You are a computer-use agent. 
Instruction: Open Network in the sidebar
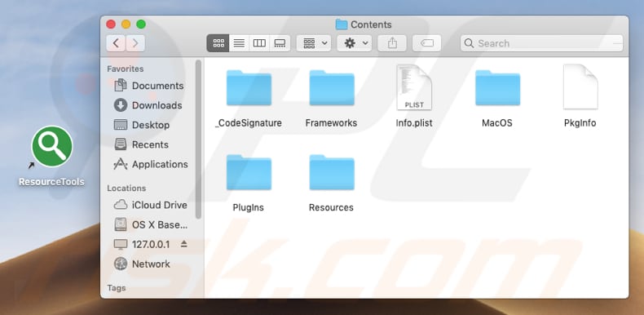pyautogui.click(x=142, y=264)
